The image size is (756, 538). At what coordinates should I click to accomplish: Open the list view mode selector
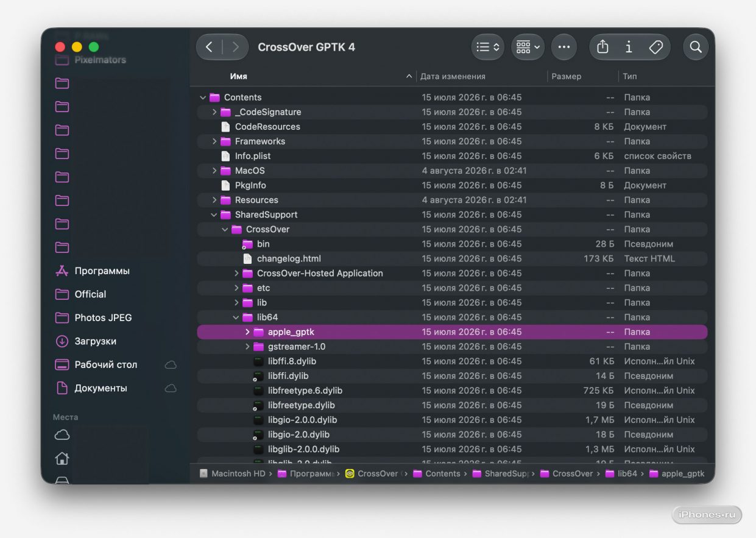click(488, 47)
